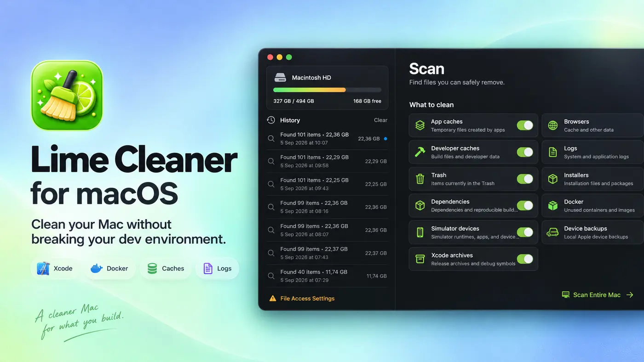Click the magnifier icon for the 07:29 scan

(271, 276)
